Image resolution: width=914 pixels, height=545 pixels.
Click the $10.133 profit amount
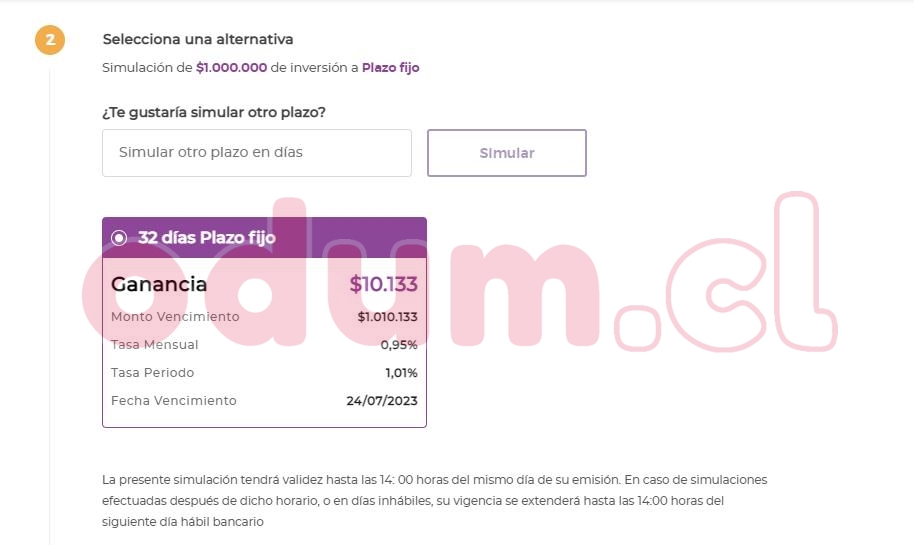(x=383, y=284)
